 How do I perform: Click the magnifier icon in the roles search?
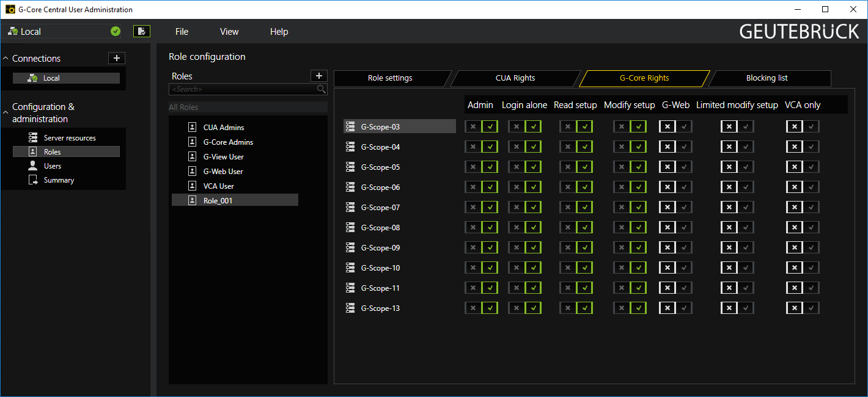321,89
